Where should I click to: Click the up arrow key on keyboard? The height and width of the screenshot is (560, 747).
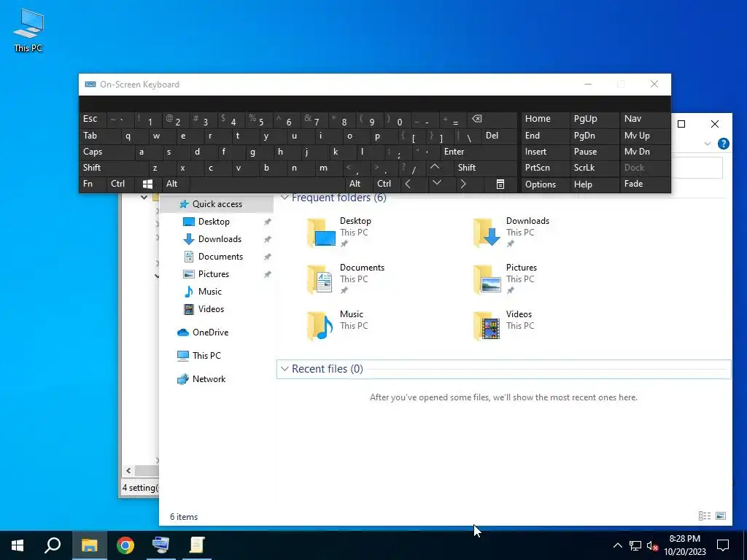pyautogui.click(x=435, y=168)
